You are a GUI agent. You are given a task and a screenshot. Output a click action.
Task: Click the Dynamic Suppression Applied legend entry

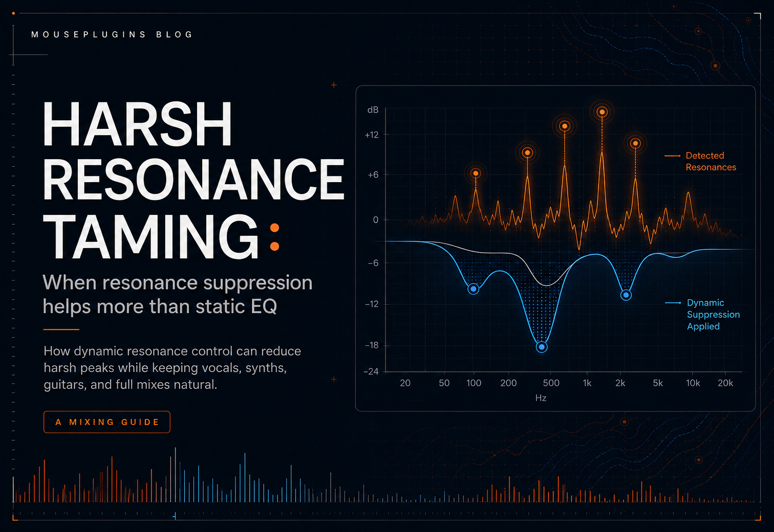coord(703,315)
